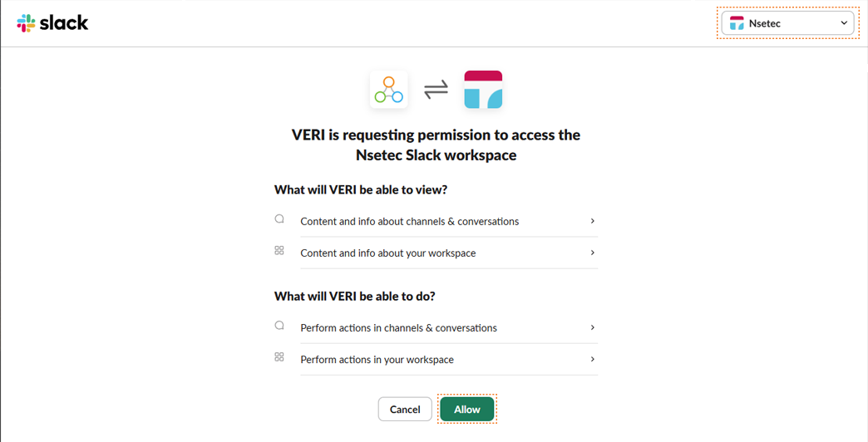This screenshot has height=442, width=868.
Task: Select 'Content and info about channels & conversations'
Action: pyautogui.click(x=410, y=222)
